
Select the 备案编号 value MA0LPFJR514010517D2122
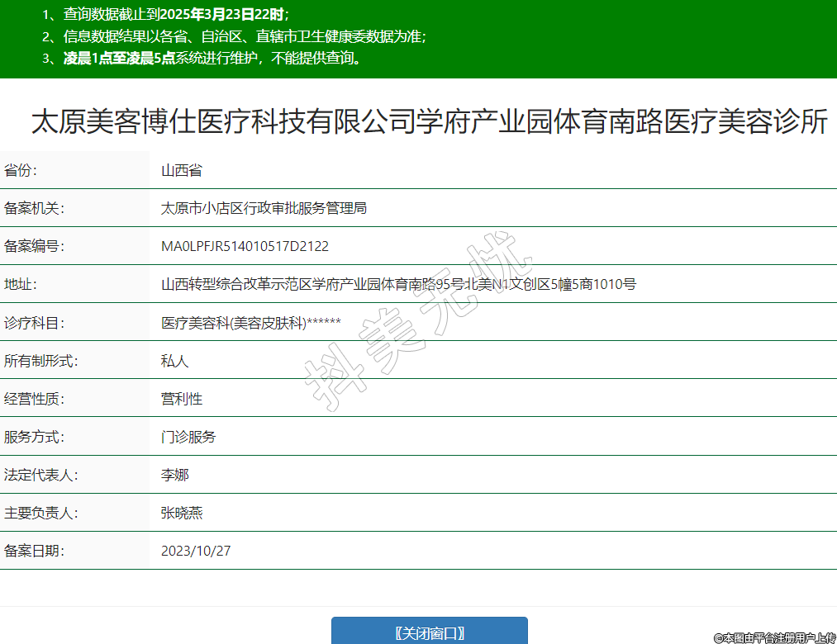pos(245,247)
